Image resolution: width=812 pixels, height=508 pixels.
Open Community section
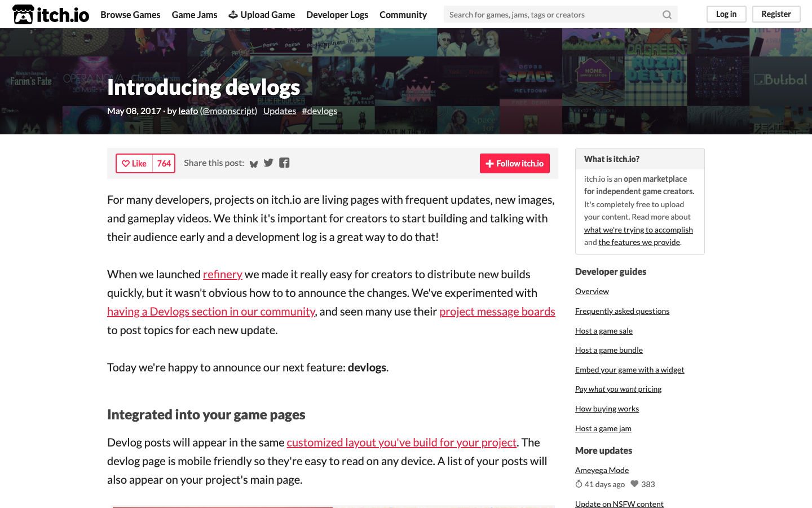click(403, 15)
